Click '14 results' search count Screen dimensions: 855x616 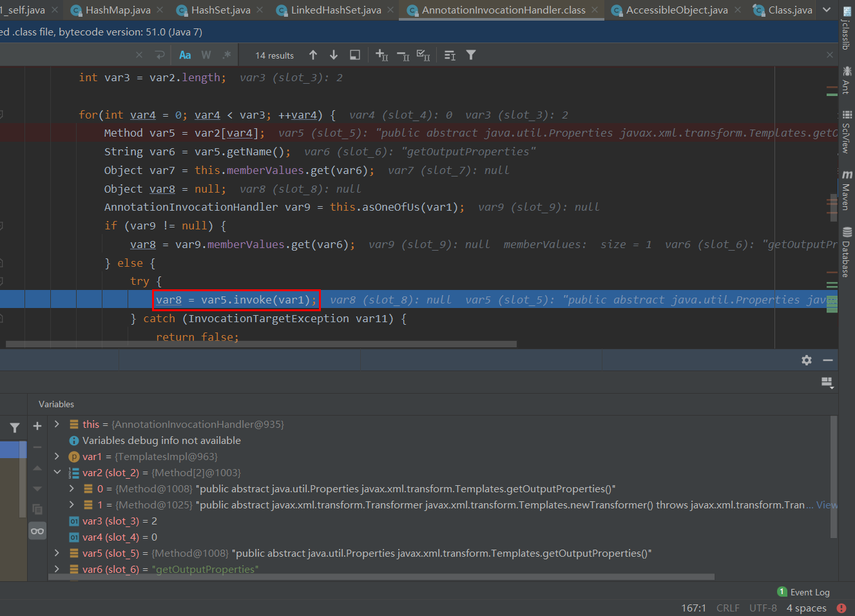[x=274, y=55]
